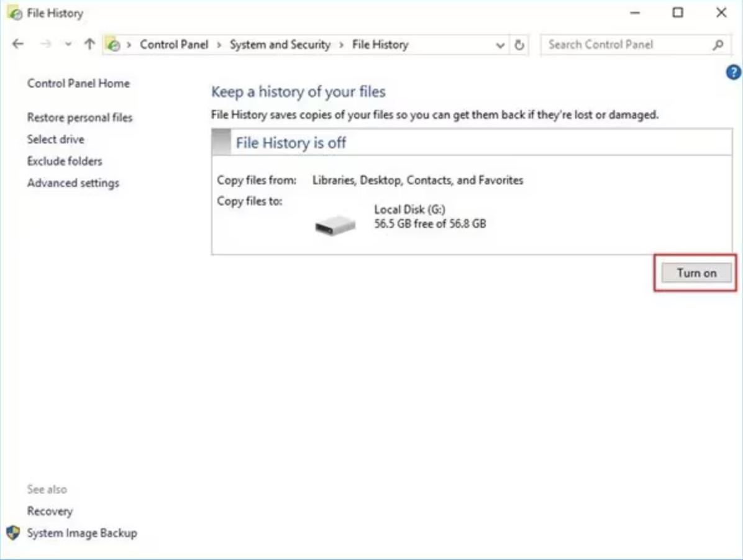Open Restore personal files

click(x=79, y=117)
